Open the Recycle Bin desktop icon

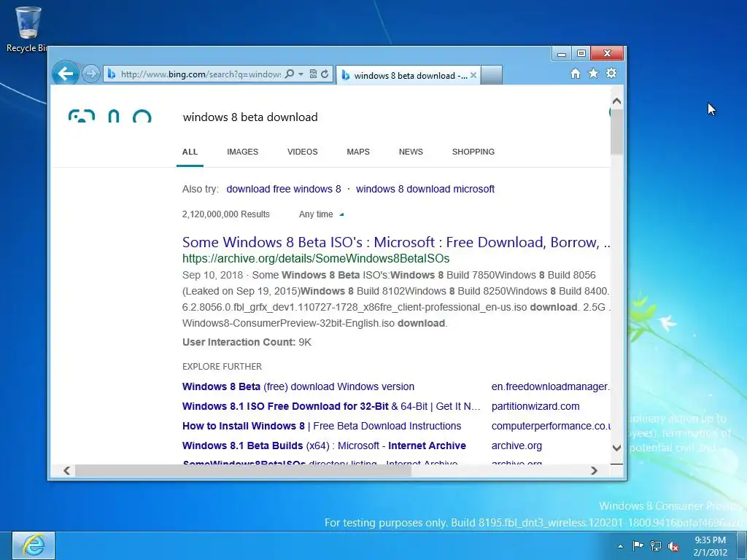pyautogui.click(x=27, y=29)
